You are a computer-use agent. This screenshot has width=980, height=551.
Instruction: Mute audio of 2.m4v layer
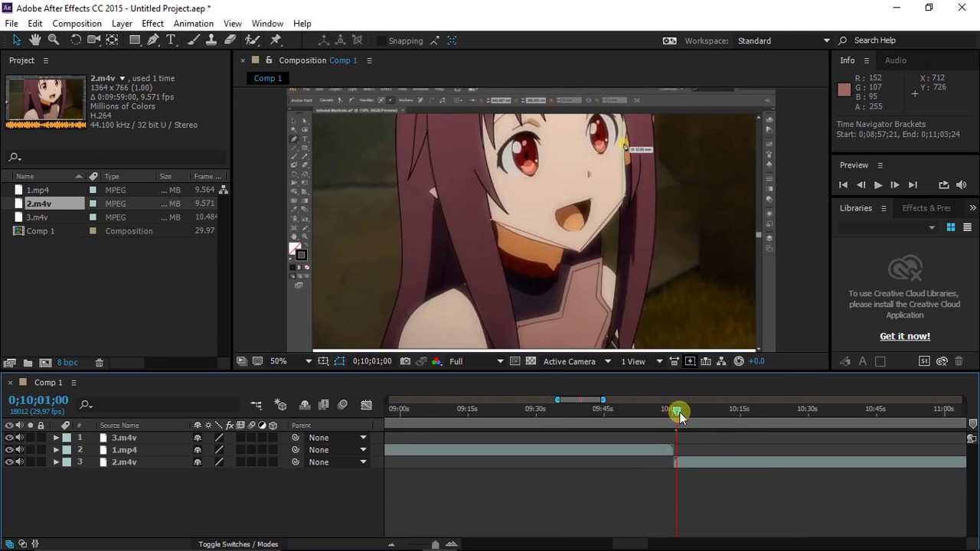coord(20,462)
